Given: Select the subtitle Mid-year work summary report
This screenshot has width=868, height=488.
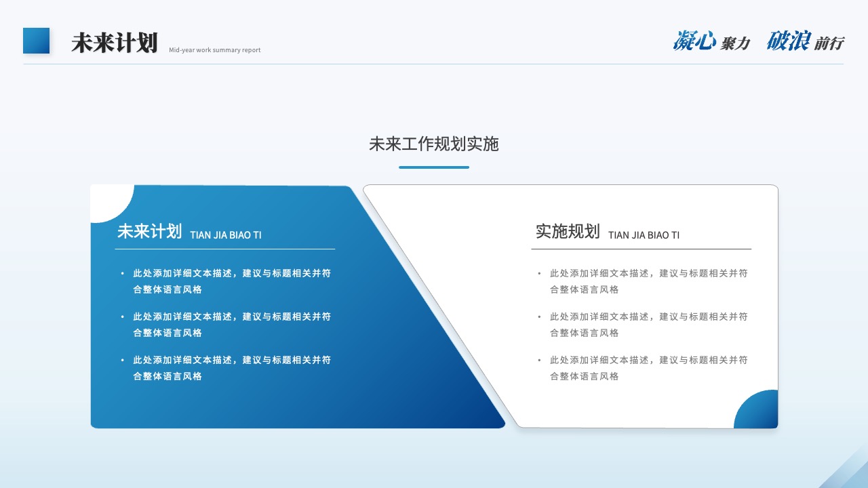Looking at the screenshot, I should pos(215,50).
